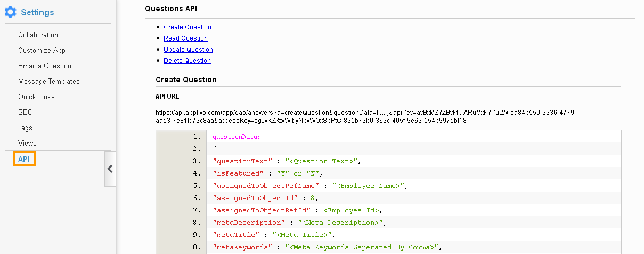Image resolution: width=644 pixels, height=254 pixels.
Task: Click the highlighted API menu item
Action: [24, 159]
